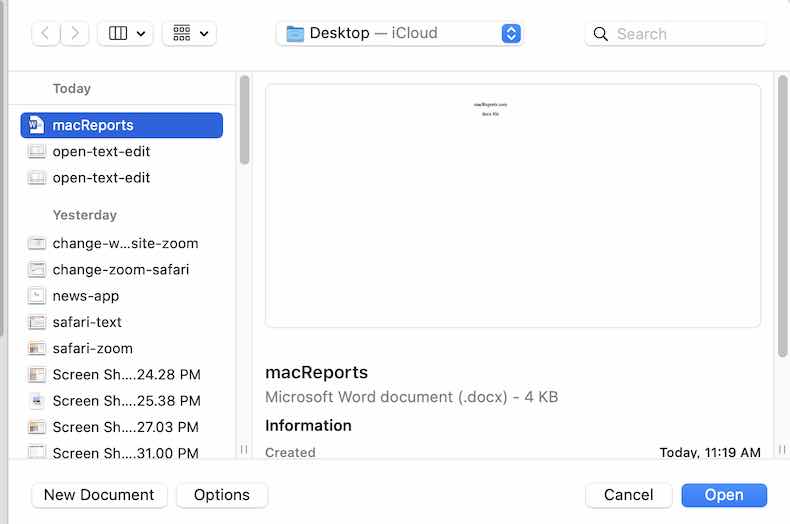Image resolution: width=790 pixels, height=524 pixels.
Task: Click the file list column resize handle
Action: click(x=244, y=449)
